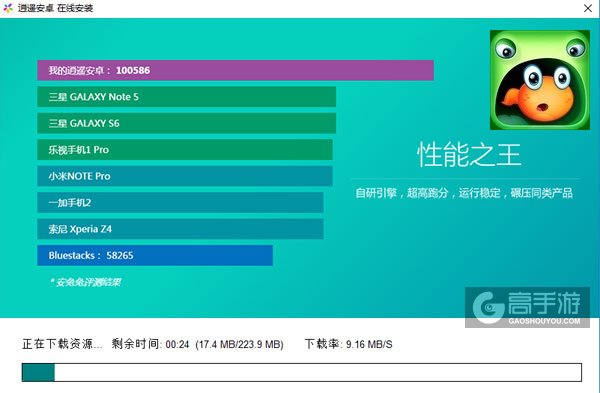Viewport: 600px width, 393px height.
Task: Click the 小米NOTE Pro bar
Action: [185, 176]
